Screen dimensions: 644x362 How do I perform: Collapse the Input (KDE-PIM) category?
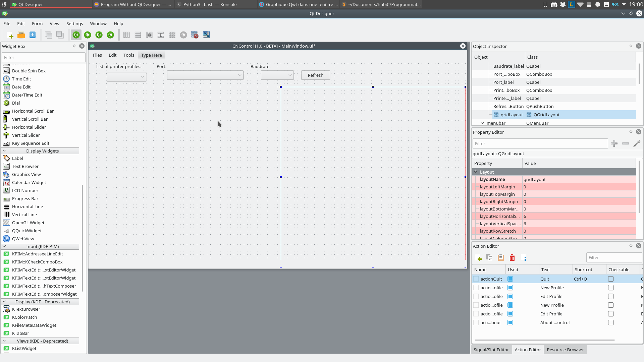pos(4,246)
